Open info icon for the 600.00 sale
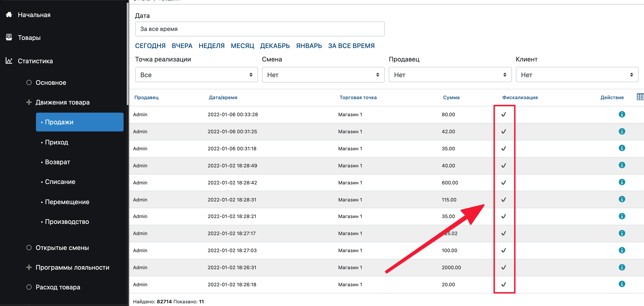 pyautogui.click(x=622, y=182)
